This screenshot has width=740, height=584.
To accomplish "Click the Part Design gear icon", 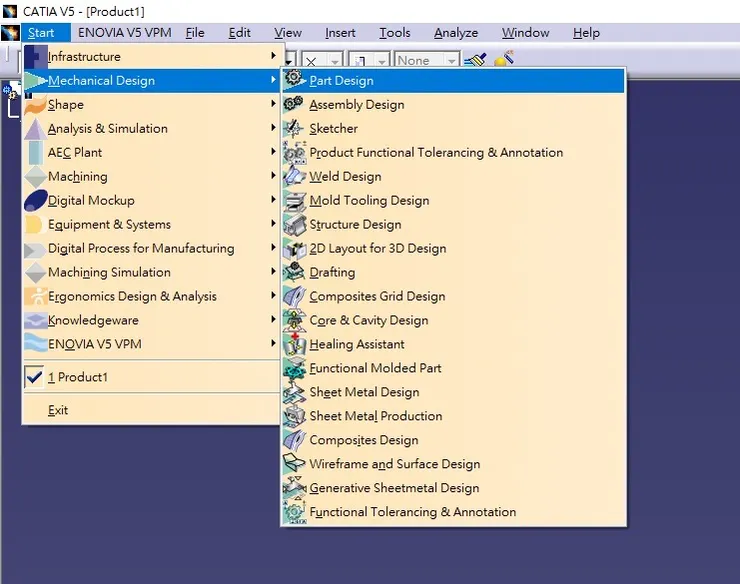I will pyautogui.click(x=295, y=80).
